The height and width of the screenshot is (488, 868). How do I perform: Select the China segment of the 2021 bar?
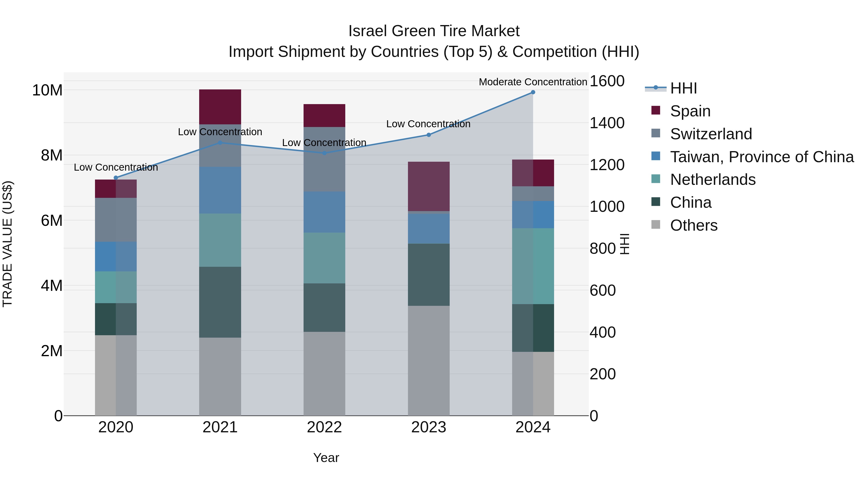[220, 302]
